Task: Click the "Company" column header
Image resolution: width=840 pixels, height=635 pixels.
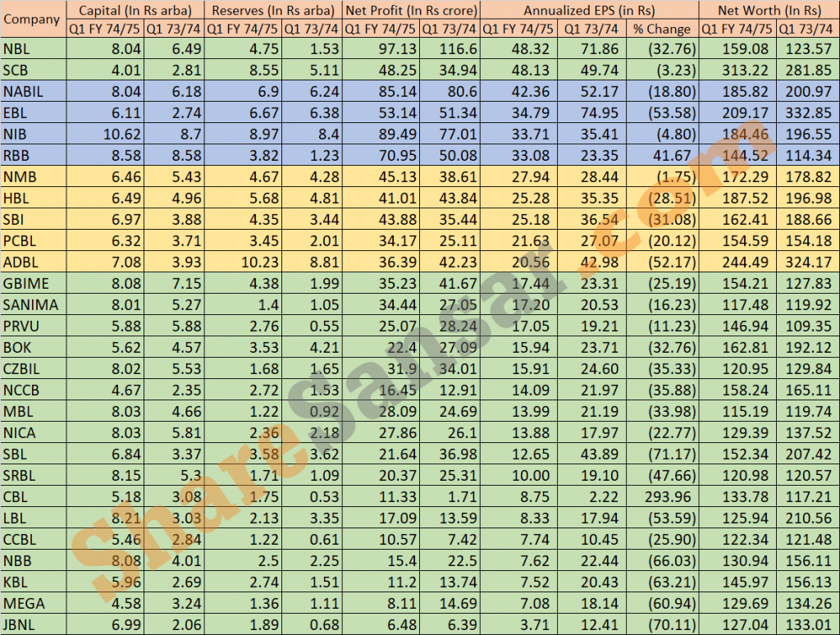Action: [32, 20]
